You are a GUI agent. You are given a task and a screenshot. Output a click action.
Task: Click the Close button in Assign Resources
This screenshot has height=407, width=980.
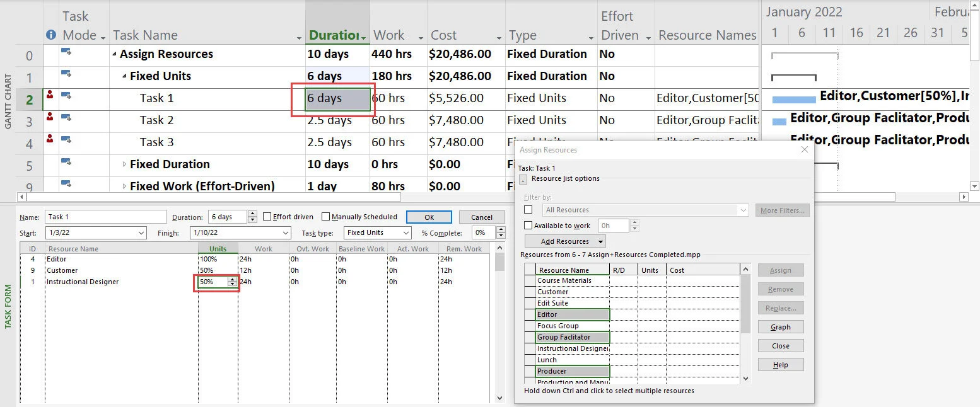click(x=780, y=346)
